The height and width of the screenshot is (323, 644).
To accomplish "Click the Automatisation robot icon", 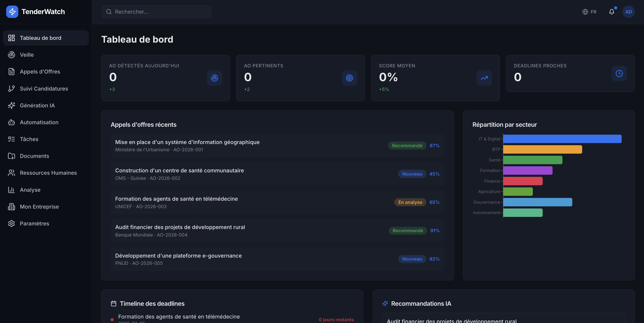I will [x=11, y=122].
